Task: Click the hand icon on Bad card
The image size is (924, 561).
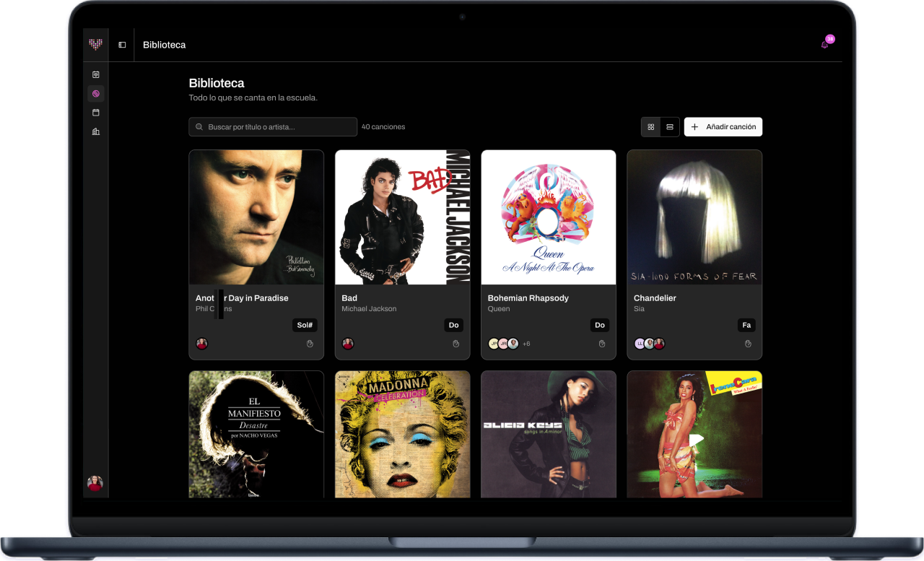Action: (x=456, y=344)
